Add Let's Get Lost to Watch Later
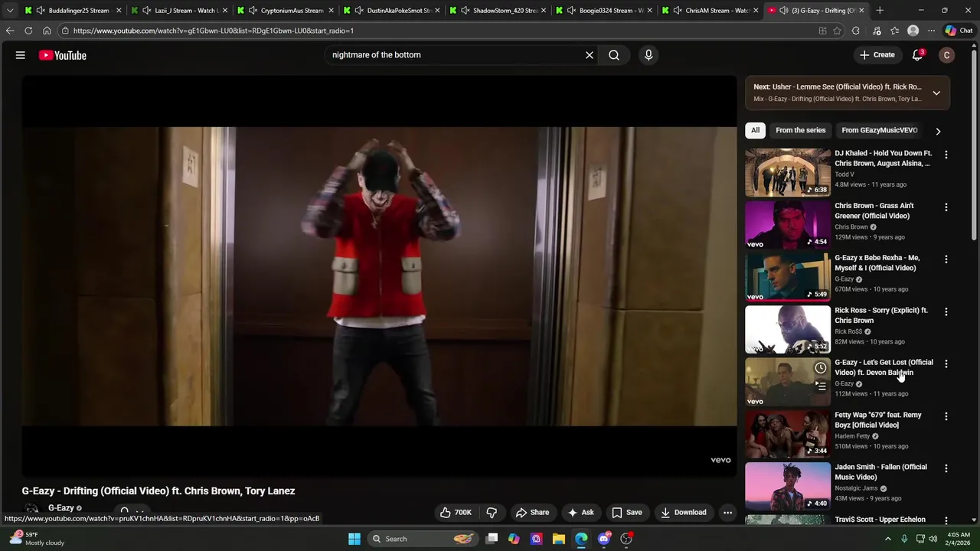980x551 pixels. [820, 368]
